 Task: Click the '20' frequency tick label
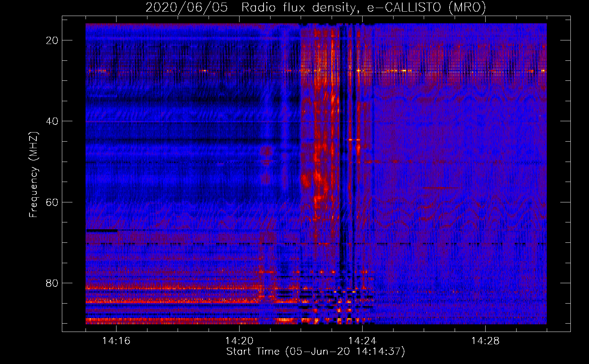[52, 40]
